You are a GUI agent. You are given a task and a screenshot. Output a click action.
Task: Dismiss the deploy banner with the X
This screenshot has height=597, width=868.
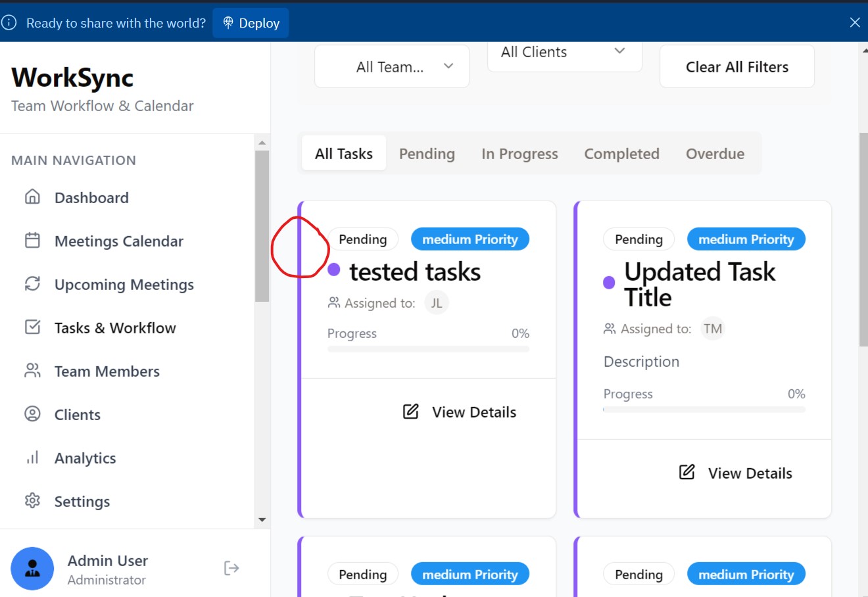[854, 22]
